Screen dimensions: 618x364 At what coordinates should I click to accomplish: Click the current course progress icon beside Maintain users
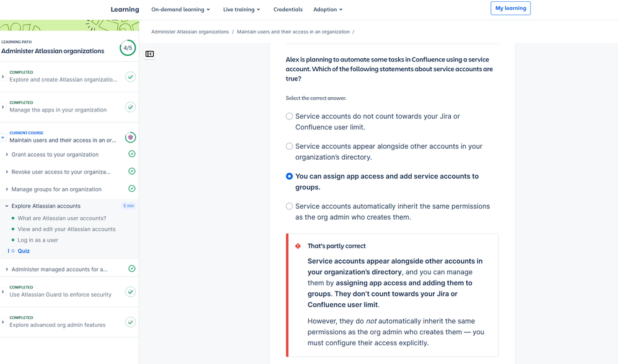point(130,137)
